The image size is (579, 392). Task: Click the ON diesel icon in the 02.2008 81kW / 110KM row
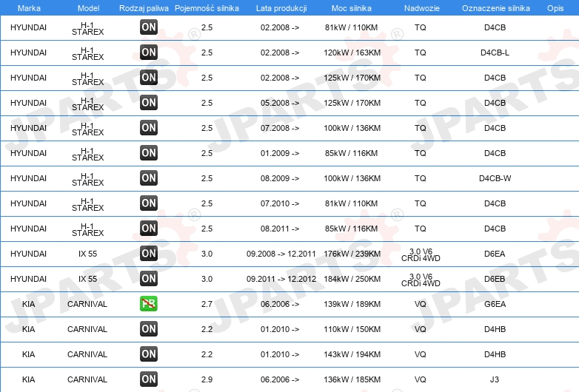point(148,27)
